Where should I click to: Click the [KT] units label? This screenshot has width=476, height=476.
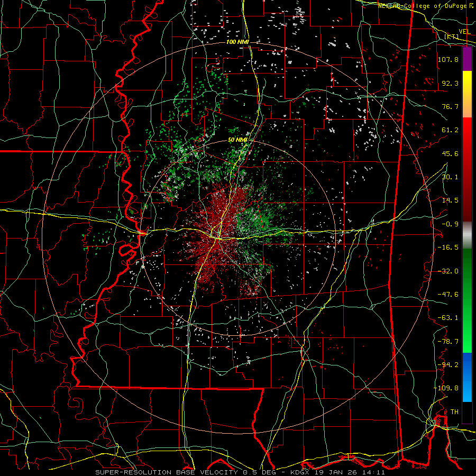452,36
